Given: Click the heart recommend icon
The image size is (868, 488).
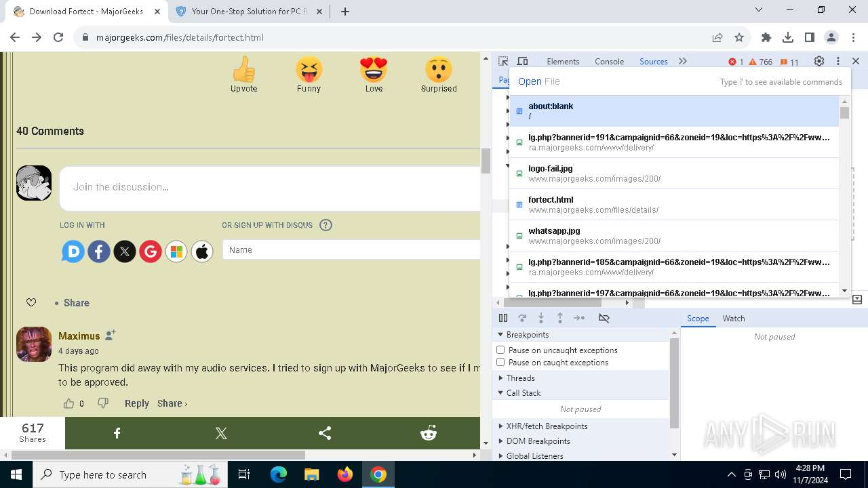Looking at the screenshot, I should 31,302.
